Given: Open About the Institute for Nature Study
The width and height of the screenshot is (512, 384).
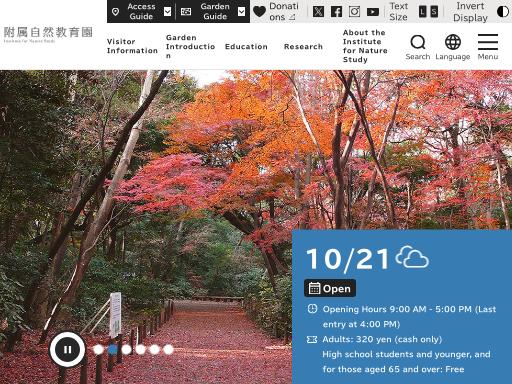Looking at the screenshot, I should (365, 46).
